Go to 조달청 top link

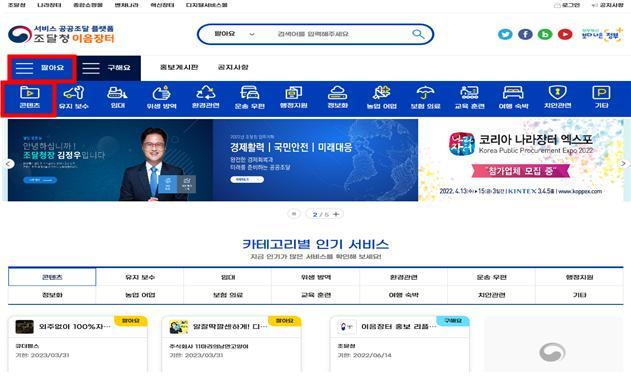16,5
